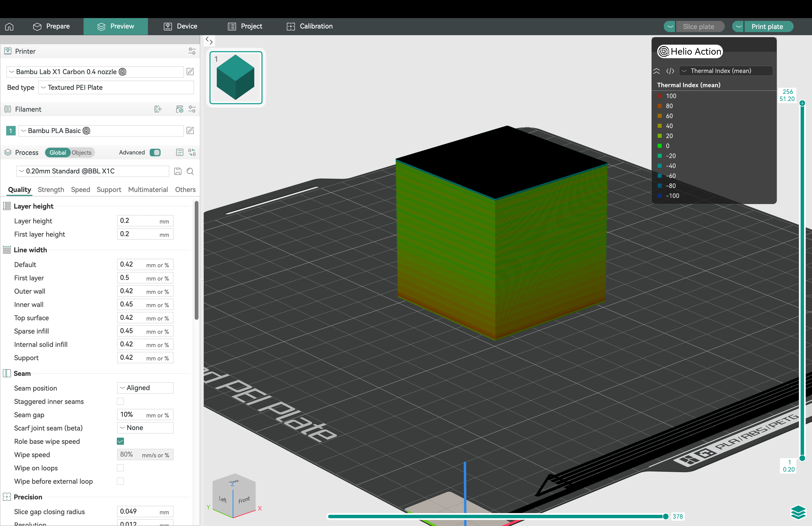This screenshot has width=812, height=526.
Task: Open the Print plate dropdown arrow
Action: (738, 27)
